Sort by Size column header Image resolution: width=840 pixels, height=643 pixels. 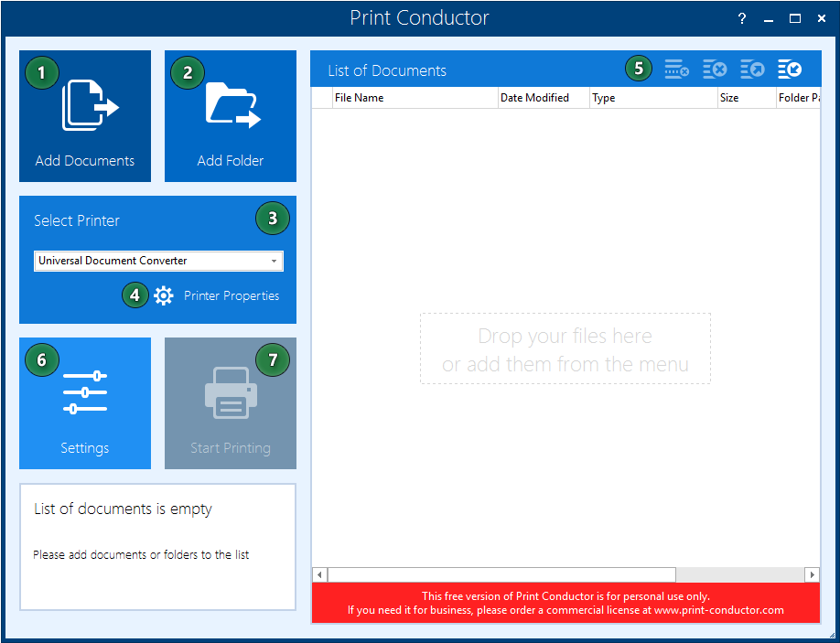point(747,98)
